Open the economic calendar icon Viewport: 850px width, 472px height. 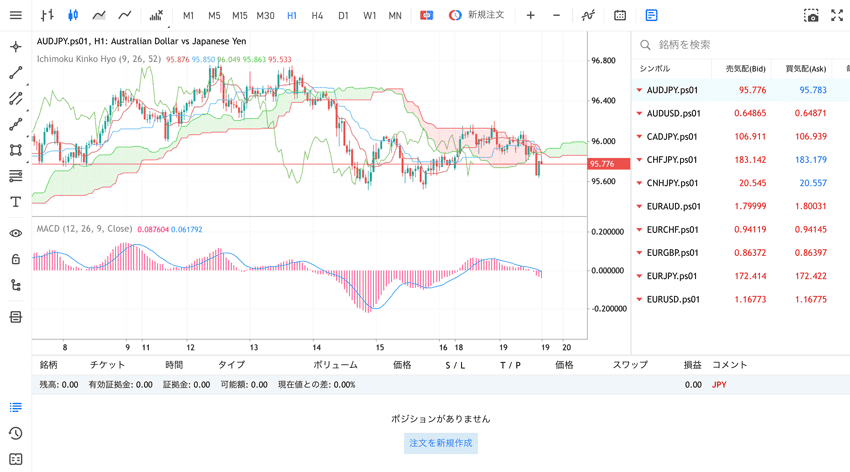tap(620, 15)
